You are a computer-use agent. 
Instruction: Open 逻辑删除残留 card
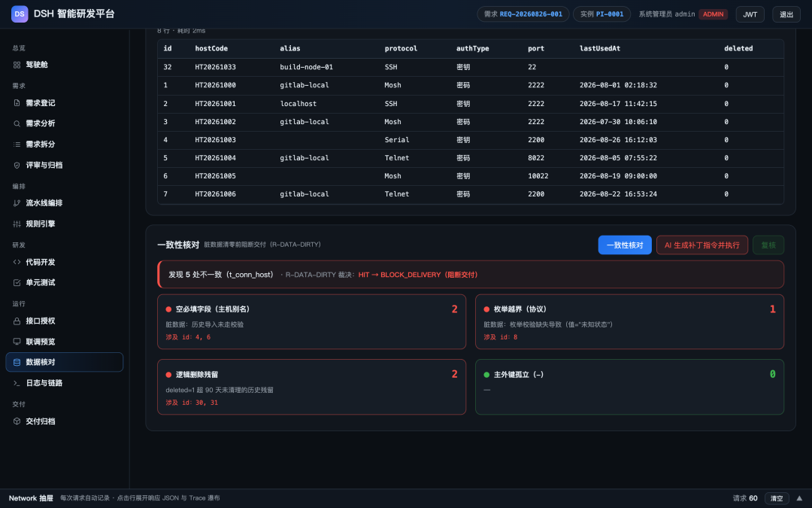(x=312, y=388)
